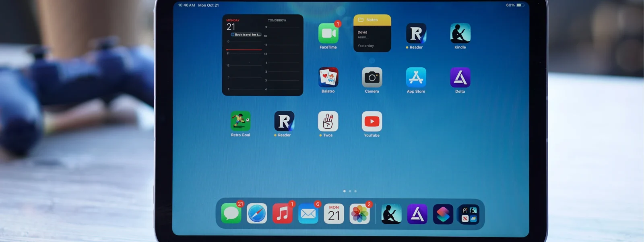Open Messages in the dock
644x242 pixels.
(x=231, y=213)
